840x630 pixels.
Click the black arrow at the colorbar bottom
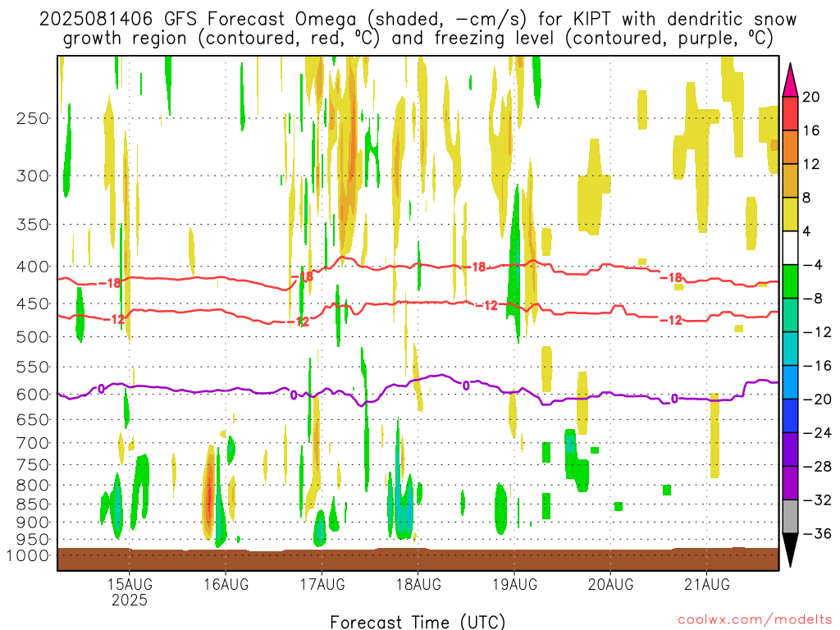pyautogui.click(x=790, y=550)
